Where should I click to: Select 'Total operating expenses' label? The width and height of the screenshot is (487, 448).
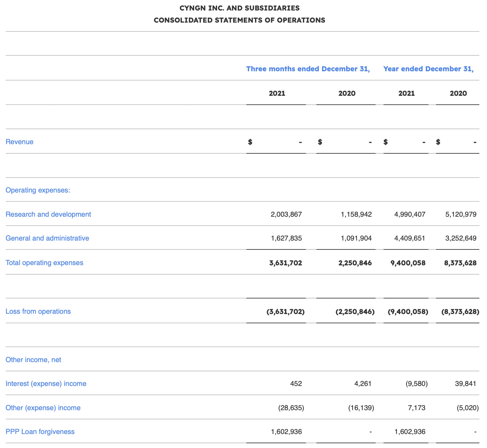click(45, 263)
